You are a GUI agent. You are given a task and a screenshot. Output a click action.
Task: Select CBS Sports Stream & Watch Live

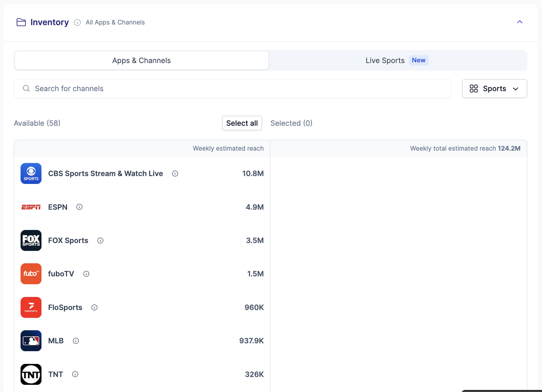105,173
